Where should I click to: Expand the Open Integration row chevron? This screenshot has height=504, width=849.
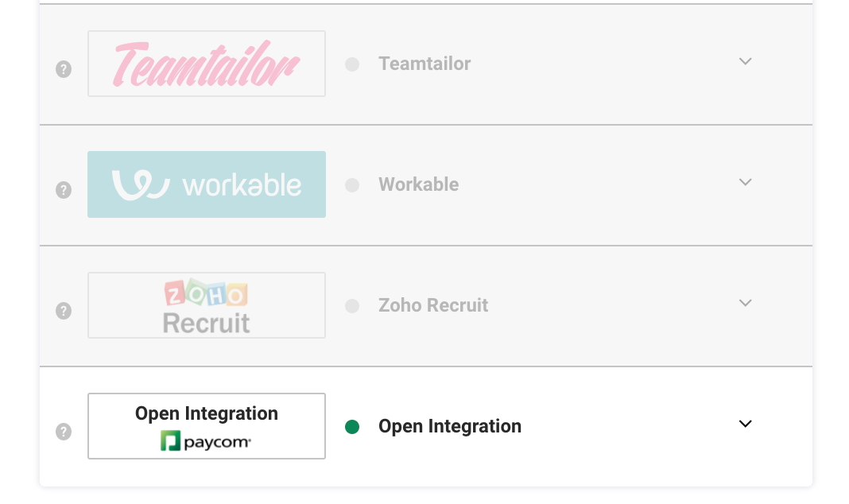click(x=745, y=424)
